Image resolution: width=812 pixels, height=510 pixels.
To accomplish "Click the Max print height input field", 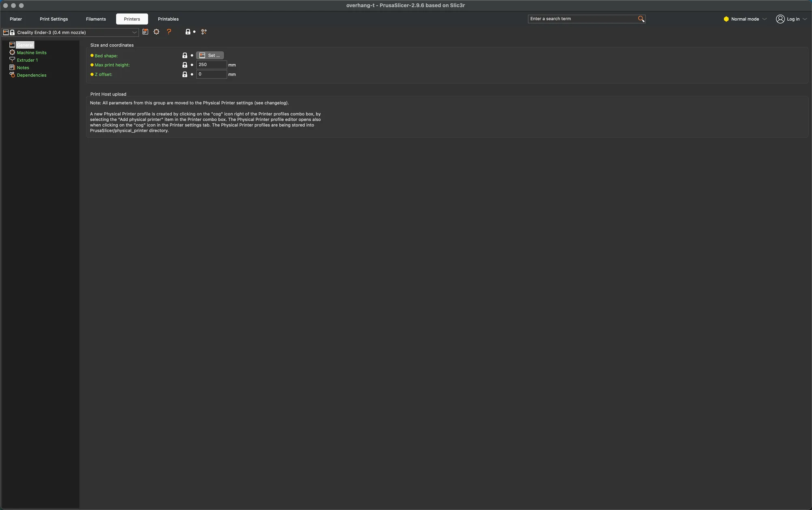I will click(212, 65).
